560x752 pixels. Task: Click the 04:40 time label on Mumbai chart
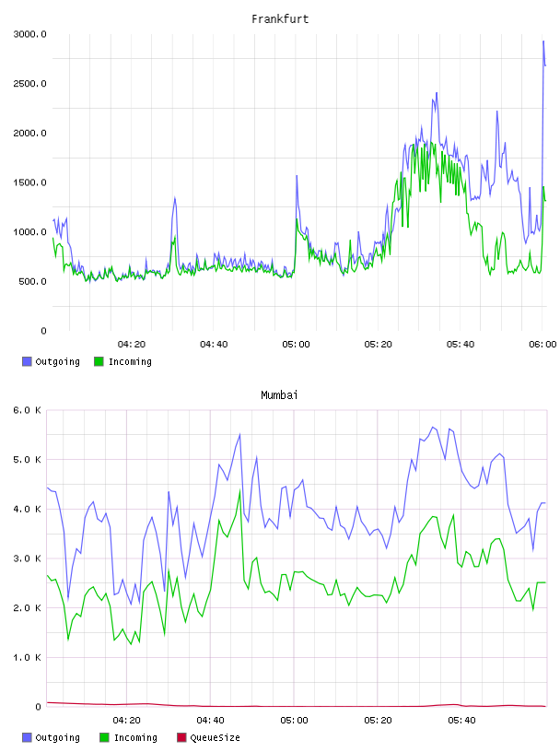coord(210,721)
